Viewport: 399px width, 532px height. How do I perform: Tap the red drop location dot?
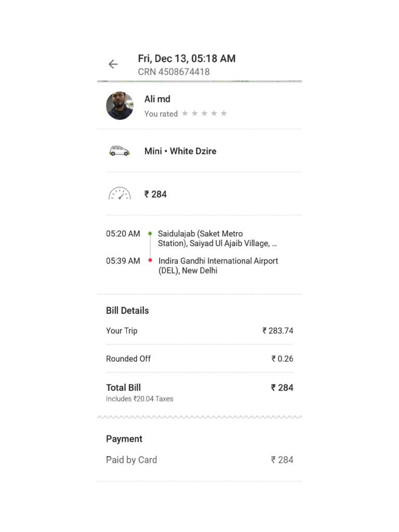[150, 260]
